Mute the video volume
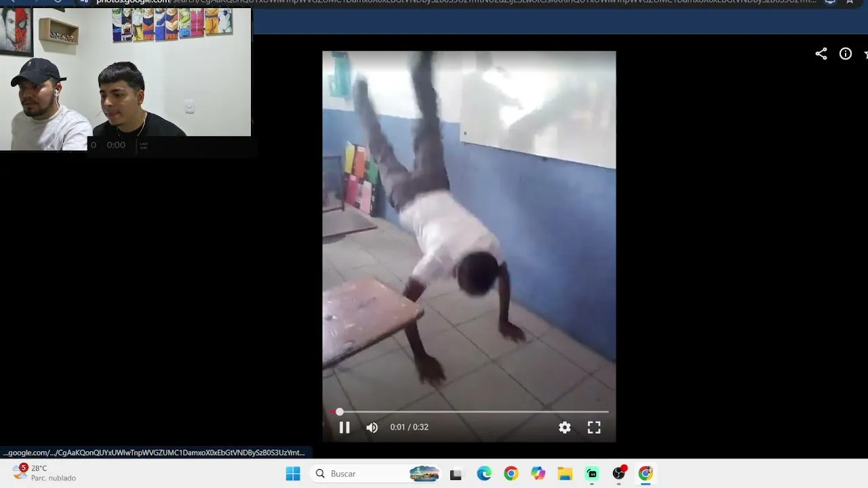 (x=372, y=427)
